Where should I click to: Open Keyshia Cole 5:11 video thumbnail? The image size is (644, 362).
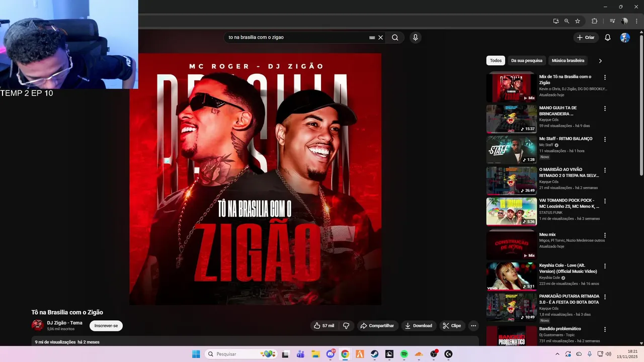(x=511, y=277)
